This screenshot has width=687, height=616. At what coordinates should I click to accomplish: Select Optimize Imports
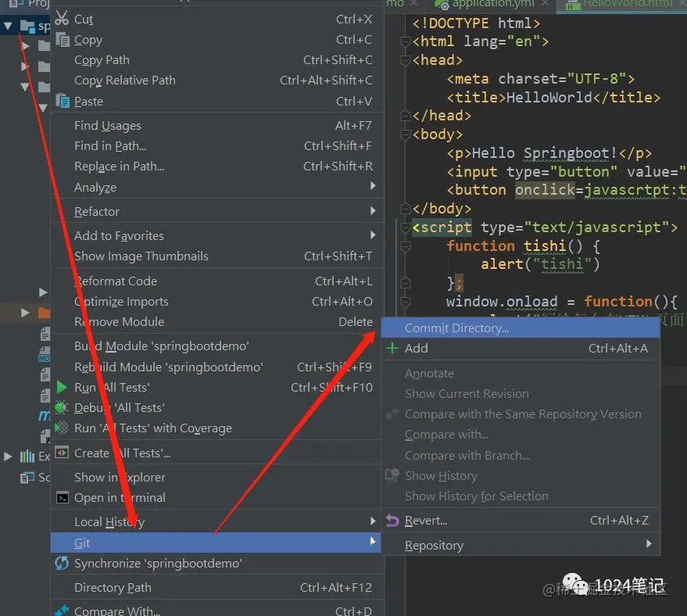[x=217, y=302]
